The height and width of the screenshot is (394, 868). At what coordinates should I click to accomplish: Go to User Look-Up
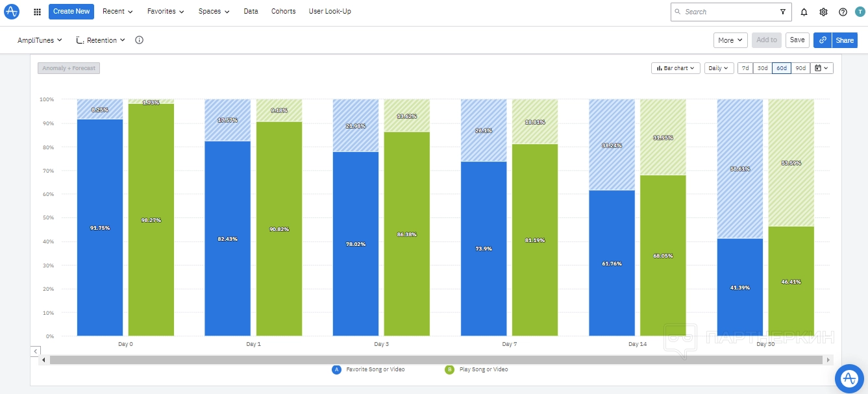click(x=330, y=12)
